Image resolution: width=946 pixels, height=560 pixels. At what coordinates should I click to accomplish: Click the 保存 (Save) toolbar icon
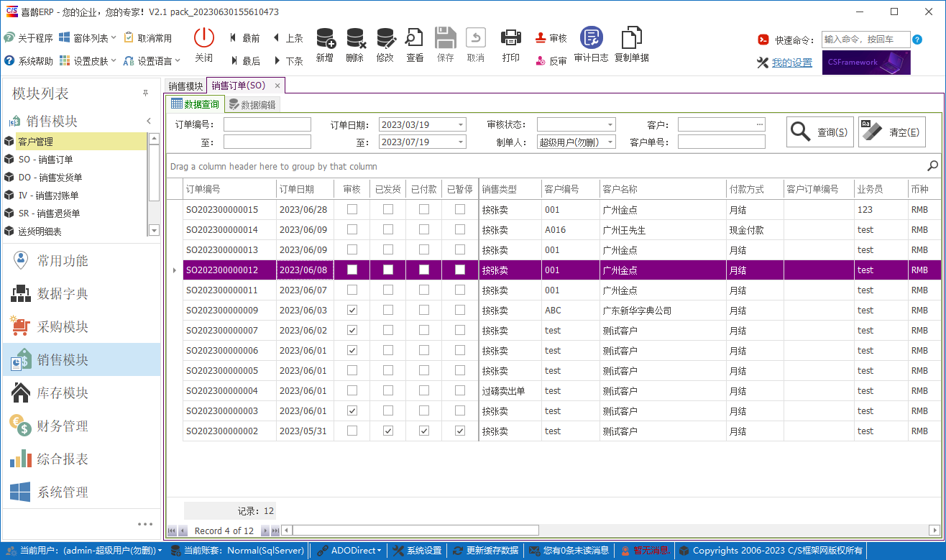(446, 43)
